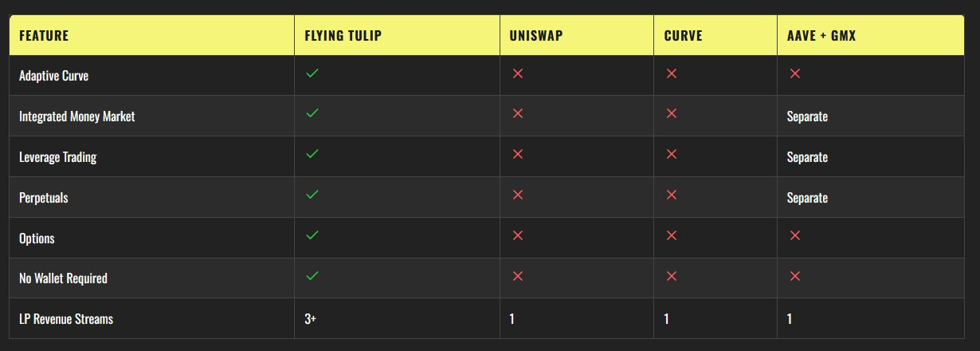980x351 pixels.
Task: Click the Curve Integrated Money Market cross
Action: click(x=672, y=114)
